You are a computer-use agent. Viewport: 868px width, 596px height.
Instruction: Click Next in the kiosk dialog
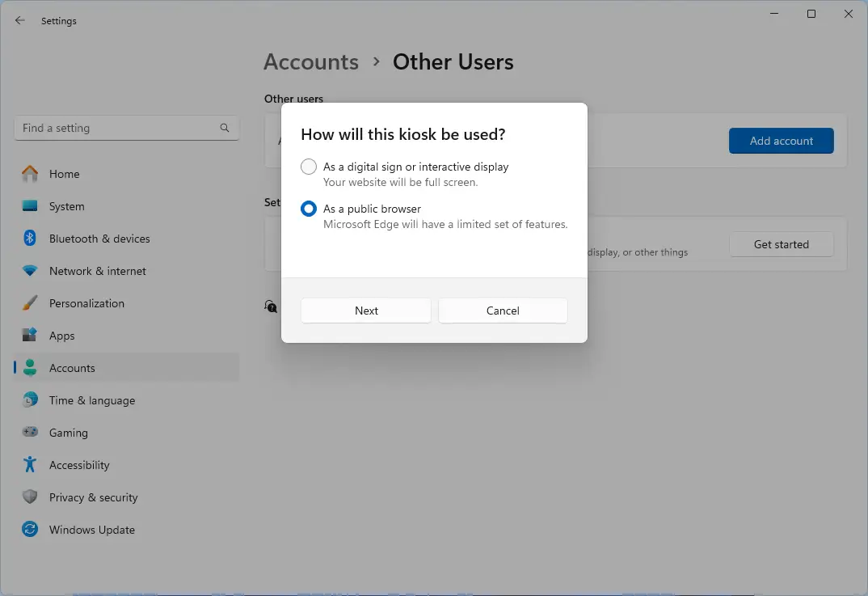click(366, 311)
